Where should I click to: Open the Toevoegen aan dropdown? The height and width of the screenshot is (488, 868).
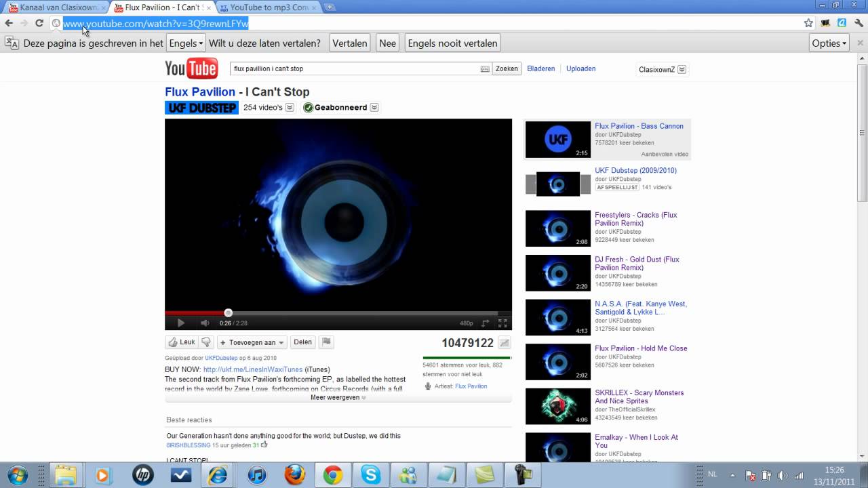(x=252, y=342)
